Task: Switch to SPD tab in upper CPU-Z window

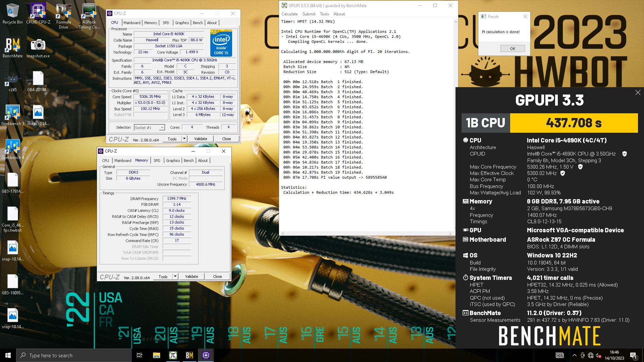Action: (166, 23)
